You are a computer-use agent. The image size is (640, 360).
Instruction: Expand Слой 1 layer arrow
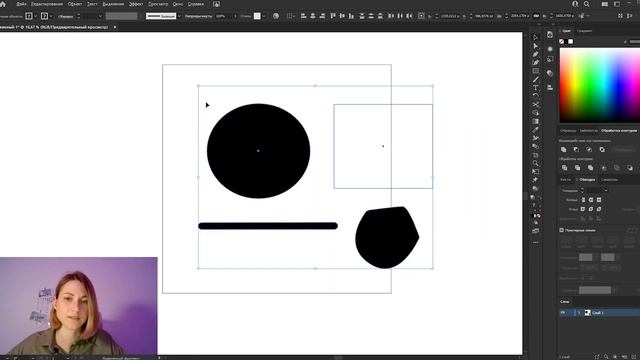579,313
